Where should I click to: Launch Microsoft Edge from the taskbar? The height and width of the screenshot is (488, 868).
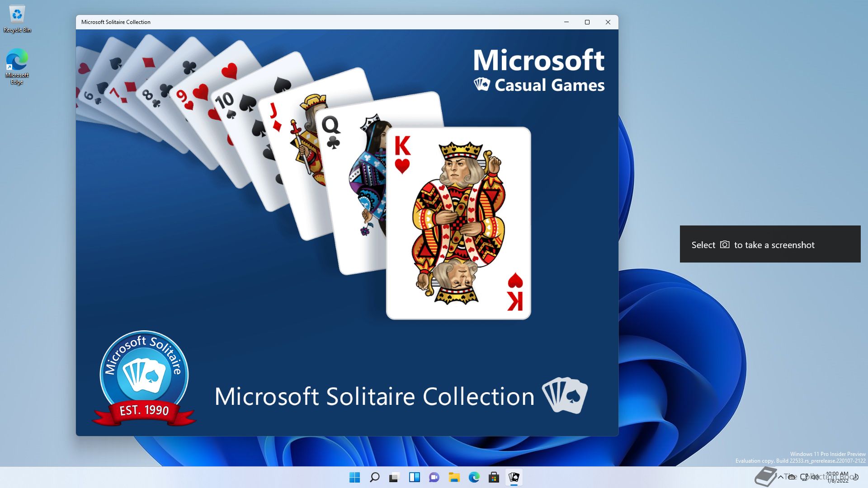pyautogui.click(x=474, y=477)
